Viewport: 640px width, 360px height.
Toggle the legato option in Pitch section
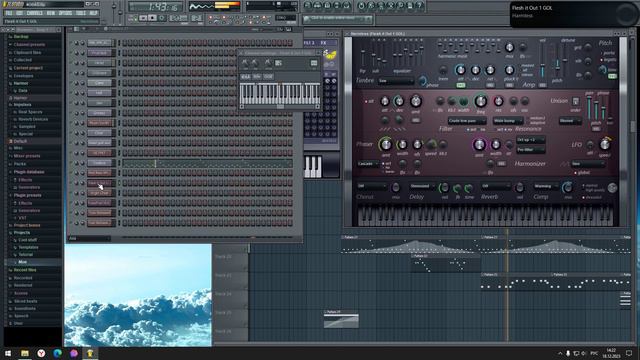pos(608,60)
